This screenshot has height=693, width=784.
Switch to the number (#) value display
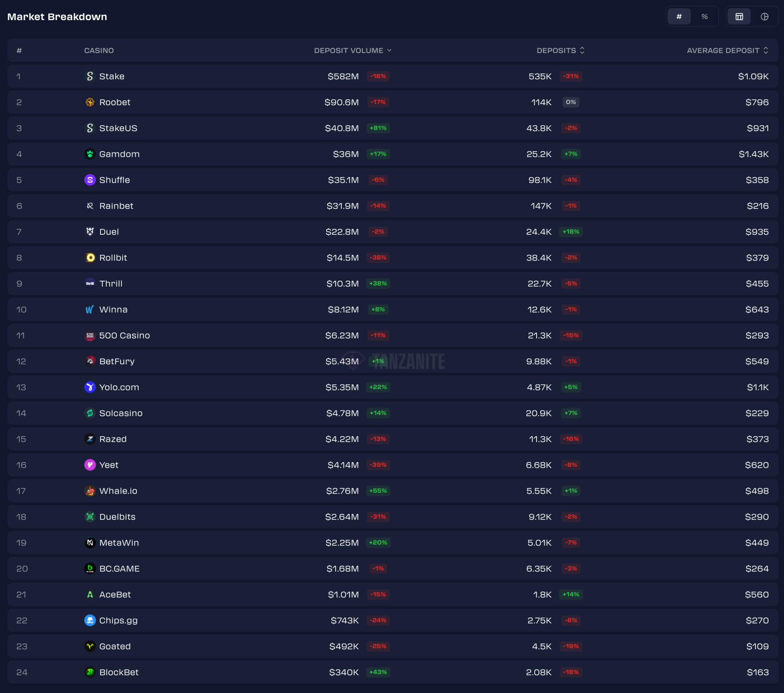[679, 17]
